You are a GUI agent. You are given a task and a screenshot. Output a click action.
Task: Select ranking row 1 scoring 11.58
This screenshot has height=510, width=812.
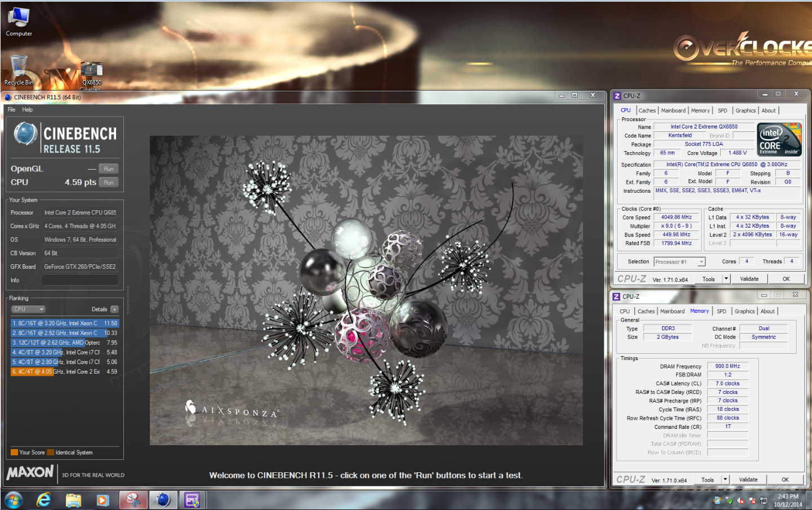pyautogui.click(x=65, y=323)
